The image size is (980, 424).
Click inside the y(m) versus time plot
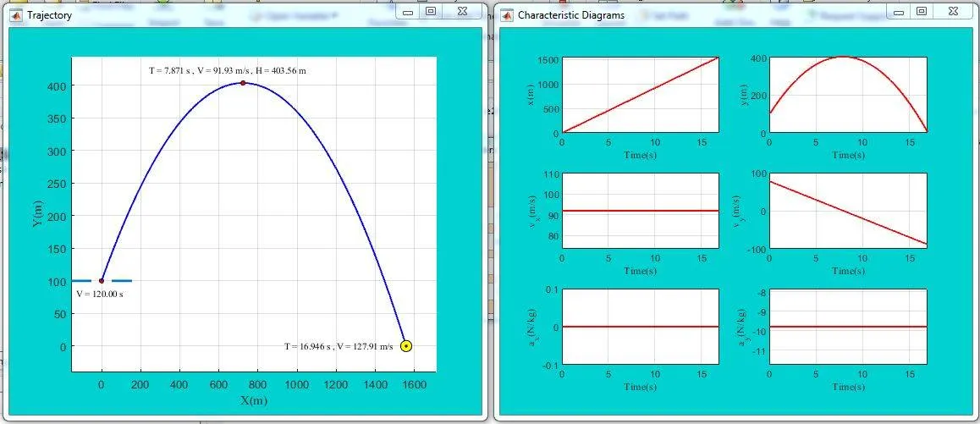[847, 95]
